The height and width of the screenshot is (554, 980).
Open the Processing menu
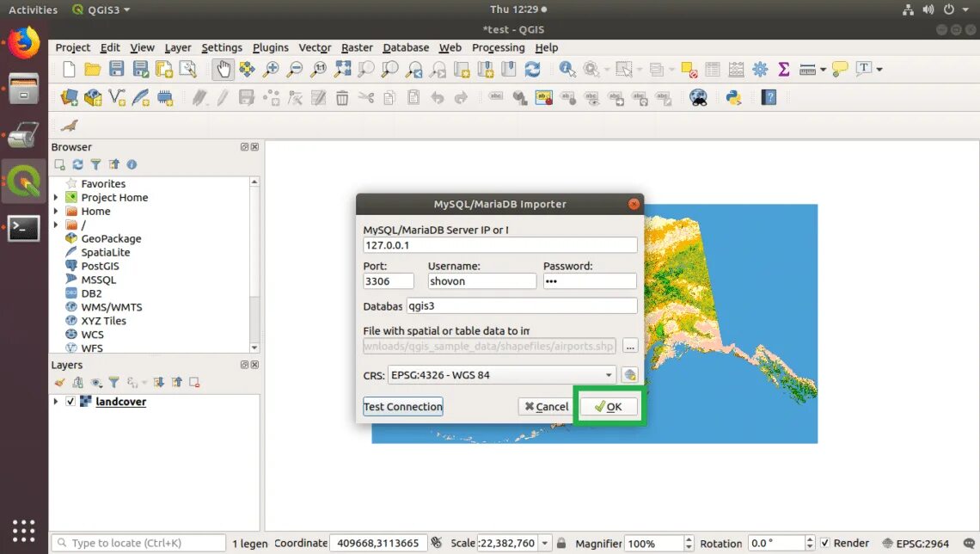click(498, 47)
